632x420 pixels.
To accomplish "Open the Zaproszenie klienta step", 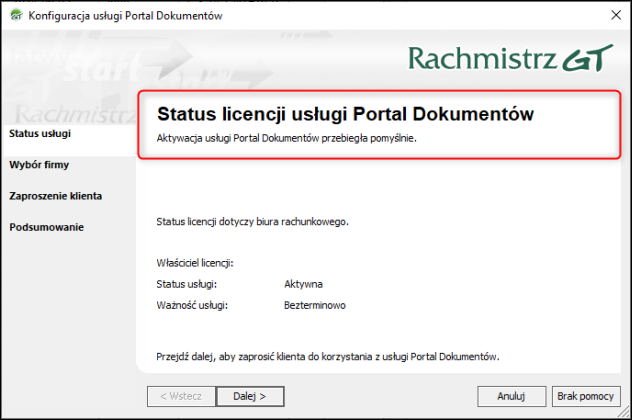I will tap(56, 196).
